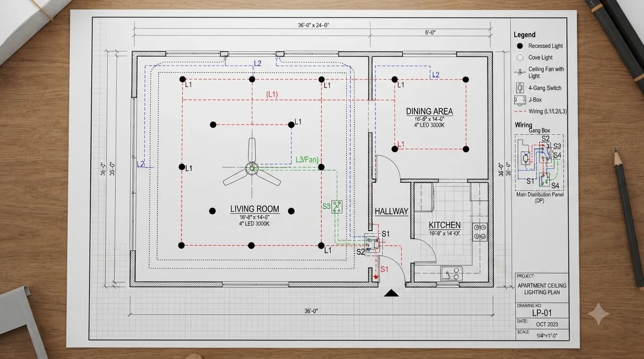Click the 4" LED 3000K note under Living Room
Screen dimensions: 644x359
coord(255,223)
